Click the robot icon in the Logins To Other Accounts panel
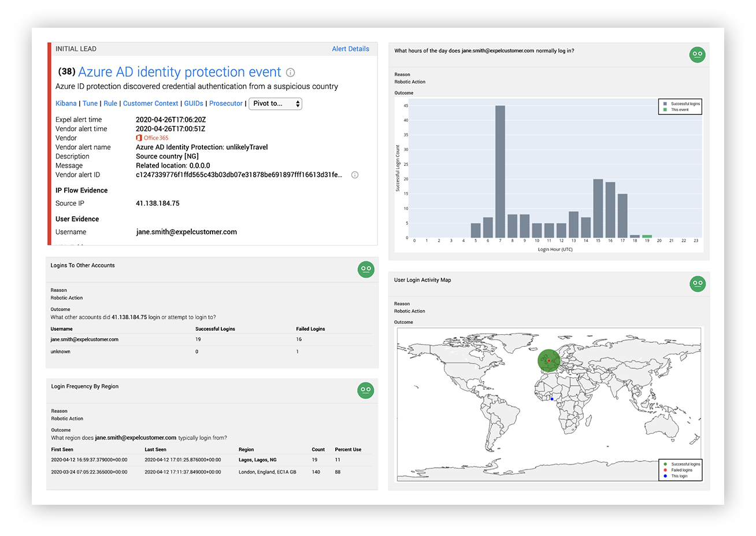 coord(366,269)
